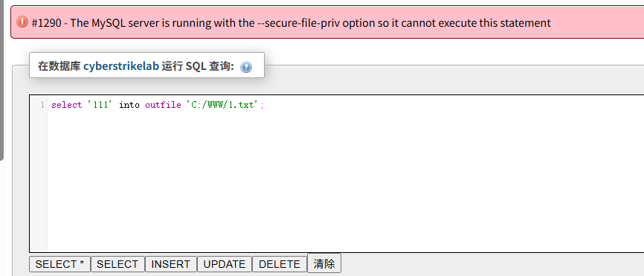Click the 运行 SQL 查询 heading
The width and height of the screenshot is (644, 276).
pos(198,65)
